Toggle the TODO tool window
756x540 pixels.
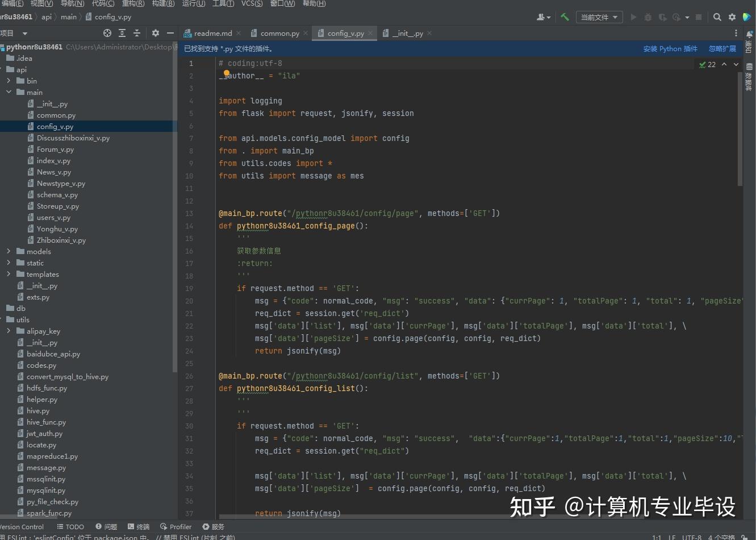point(70,526)
